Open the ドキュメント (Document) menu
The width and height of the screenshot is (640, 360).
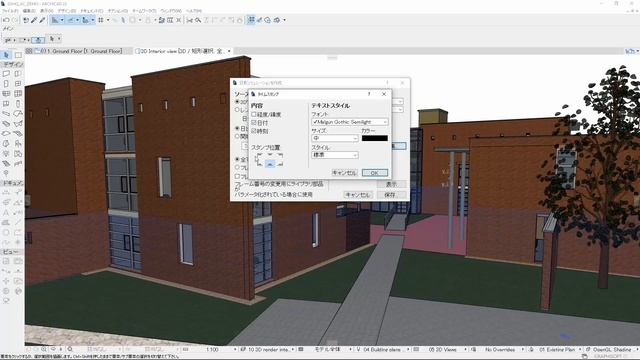point(92,11)
